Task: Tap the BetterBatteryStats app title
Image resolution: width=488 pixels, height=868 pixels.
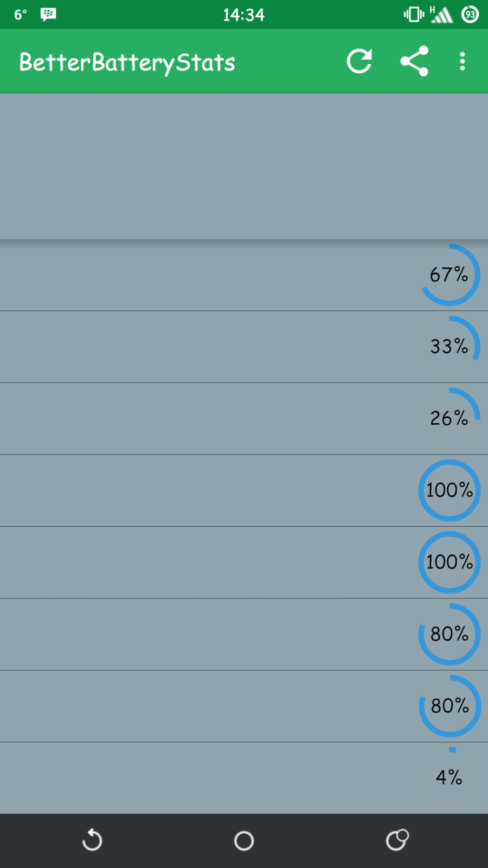Action: (x=127, y=62)
